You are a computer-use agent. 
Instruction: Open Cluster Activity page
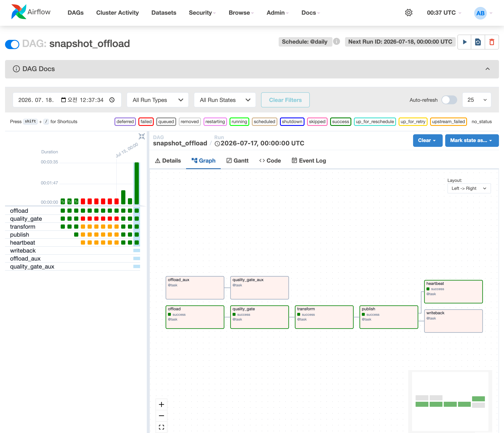[x=117, y=13]
